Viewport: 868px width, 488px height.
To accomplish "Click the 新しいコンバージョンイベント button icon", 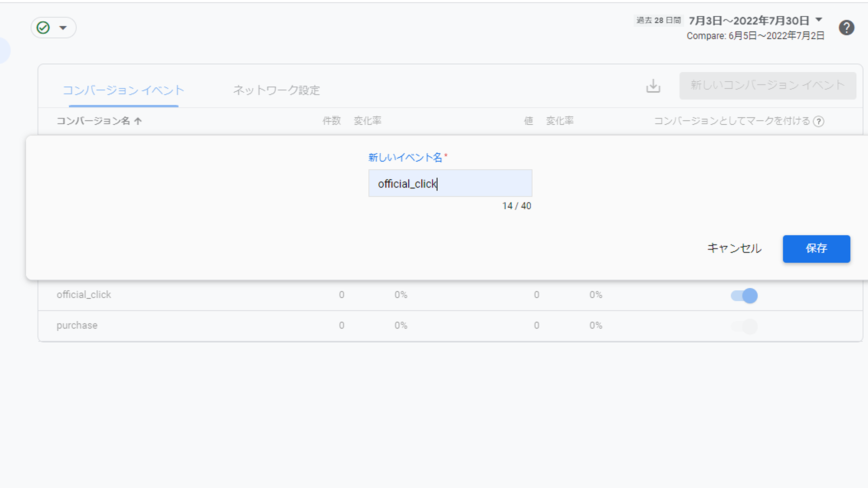I will click(768, 85).
